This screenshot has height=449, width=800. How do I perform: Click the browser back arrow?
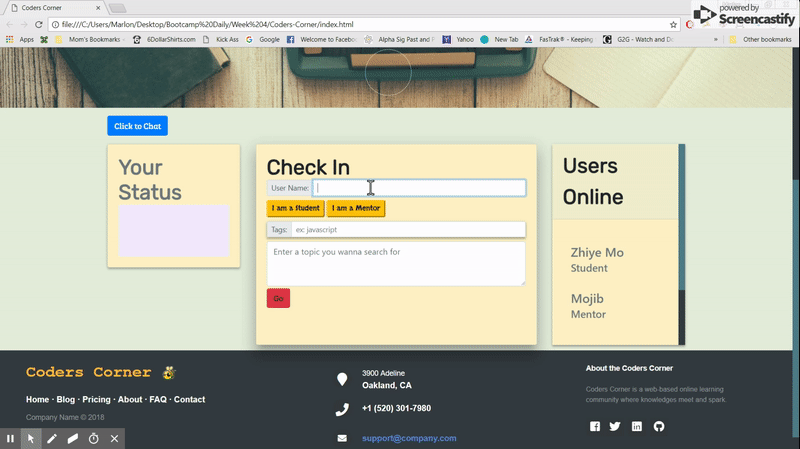point(10,24)
